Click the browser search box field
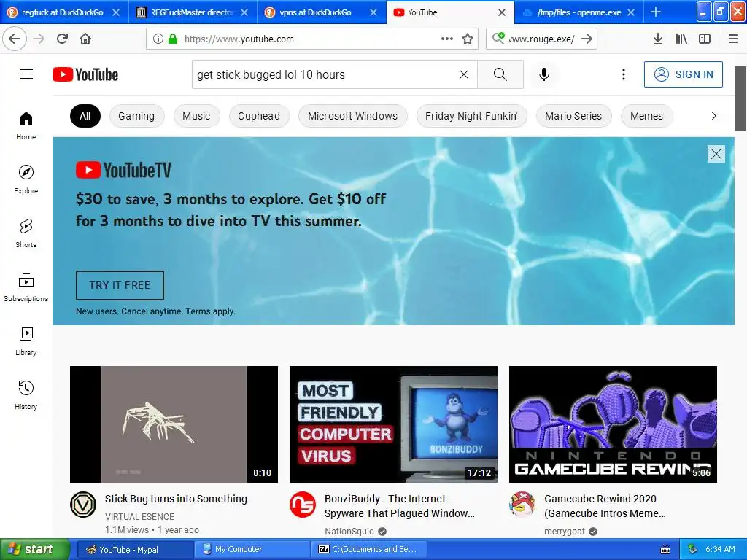Image resolution: width=747 pixels, height=560 pixels. pyautogui.click(x=542, y=39)
